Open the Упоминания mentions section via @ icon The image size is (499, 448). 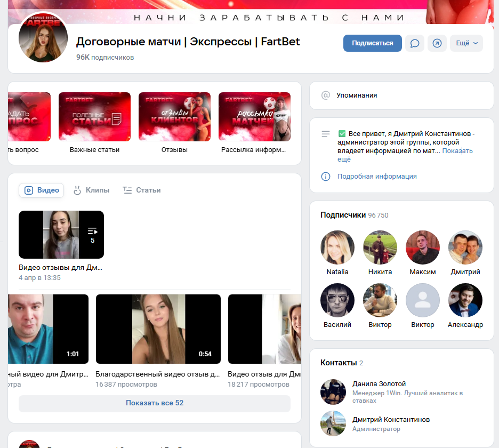pyautogui.click(x=326, y=95)
